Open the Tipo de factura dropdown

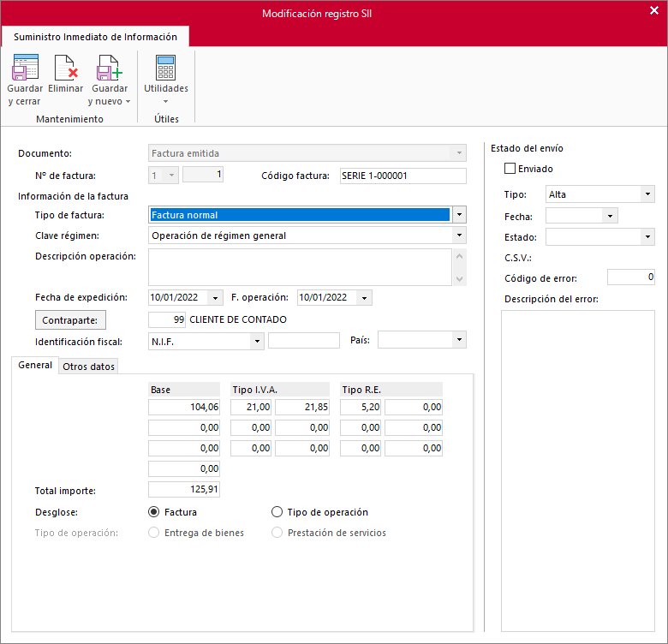point(459,215)
